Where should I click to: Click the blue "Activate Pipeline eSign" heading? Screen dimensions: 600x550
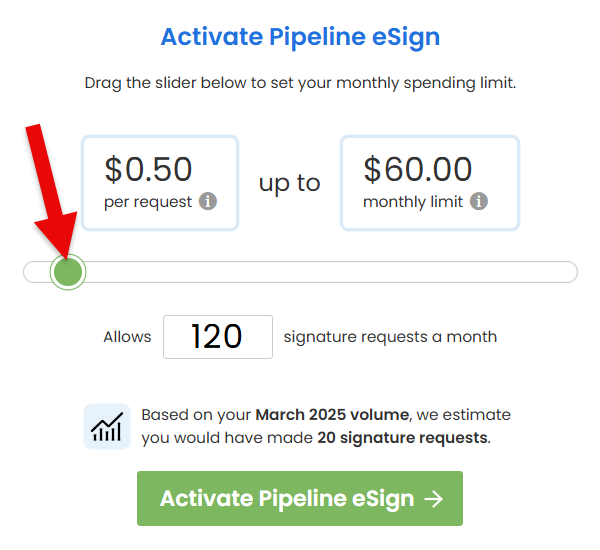pos(300,38)
